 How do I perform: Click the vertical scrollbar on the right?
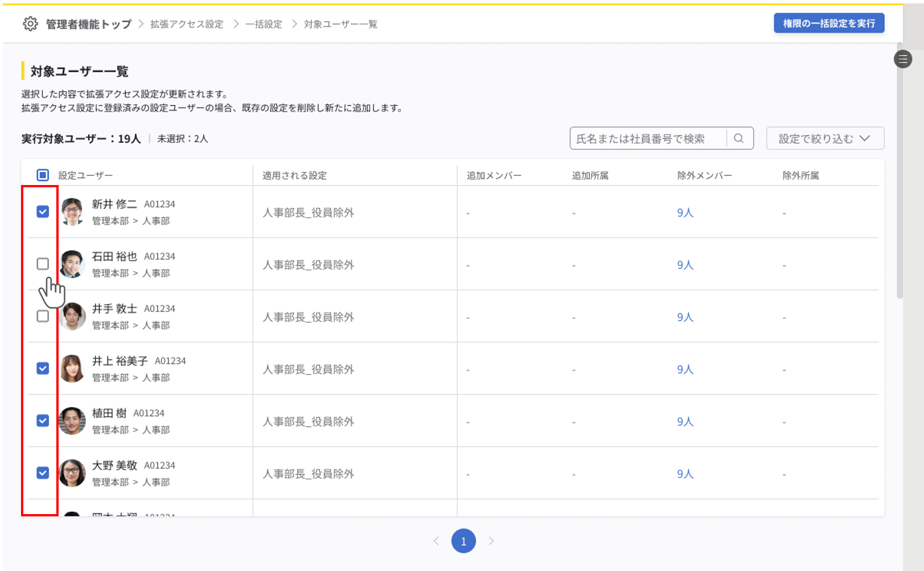[x=900, y=171]
